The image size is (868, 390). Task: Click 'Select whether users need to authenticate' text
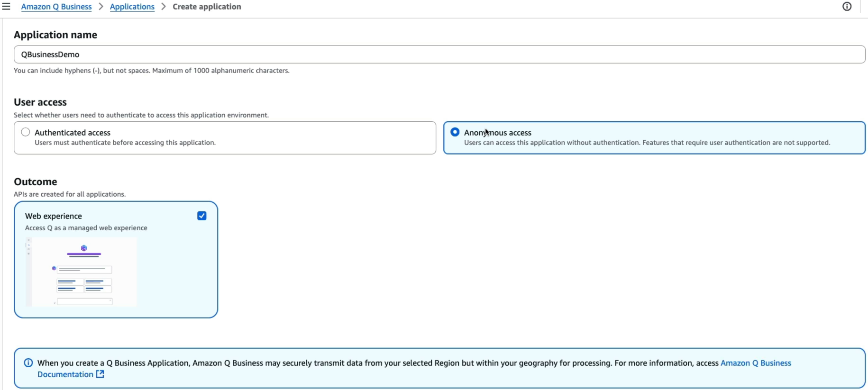point(141,115)
